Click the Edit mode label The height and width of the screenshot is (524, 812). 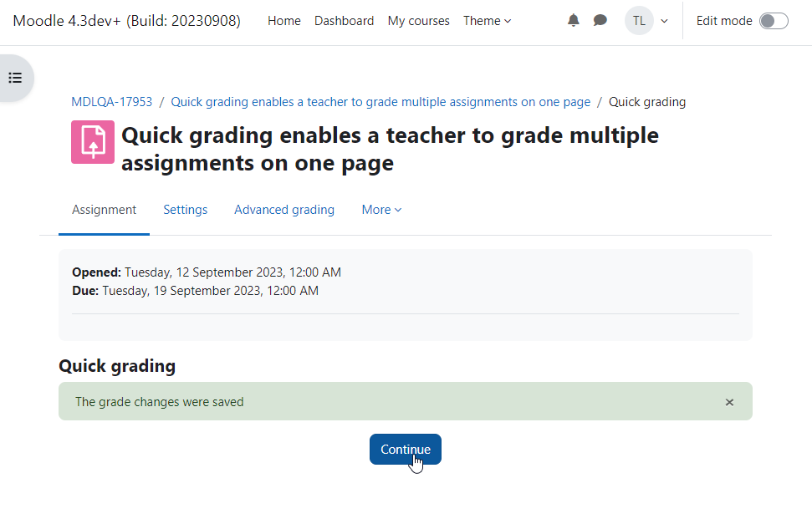coord(724,21)
